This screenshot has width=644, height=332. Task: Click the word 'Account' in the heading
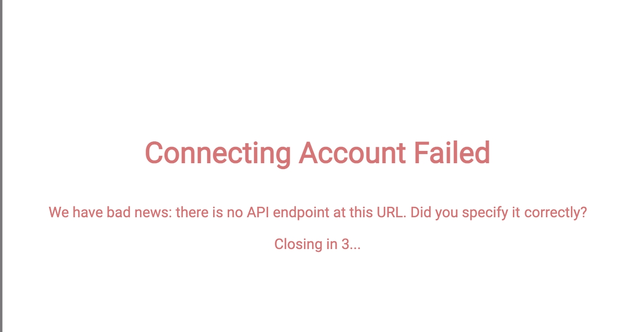pos(353,153)
